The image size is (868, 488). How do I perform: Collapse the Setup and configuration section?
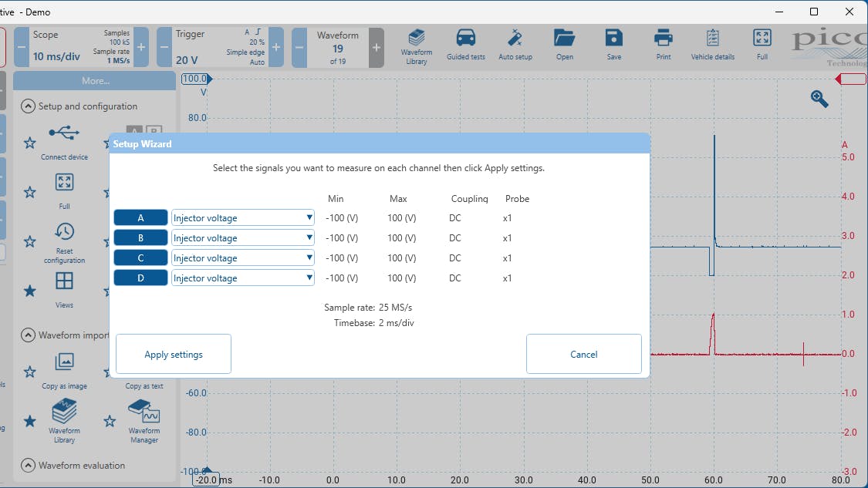point(29,106)
